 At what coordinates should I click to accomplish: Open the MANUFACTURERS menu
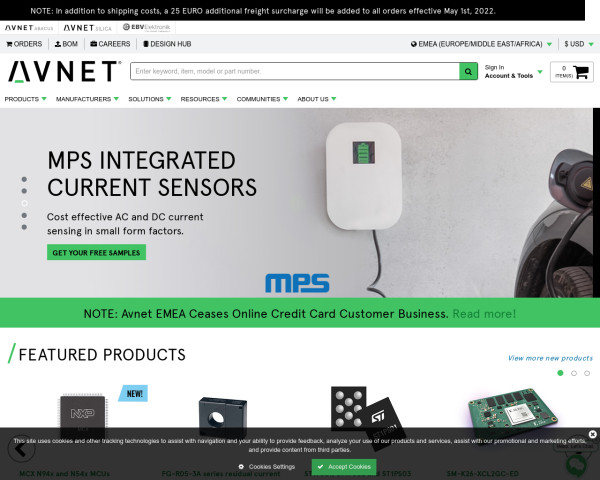(x=87, y=99)
